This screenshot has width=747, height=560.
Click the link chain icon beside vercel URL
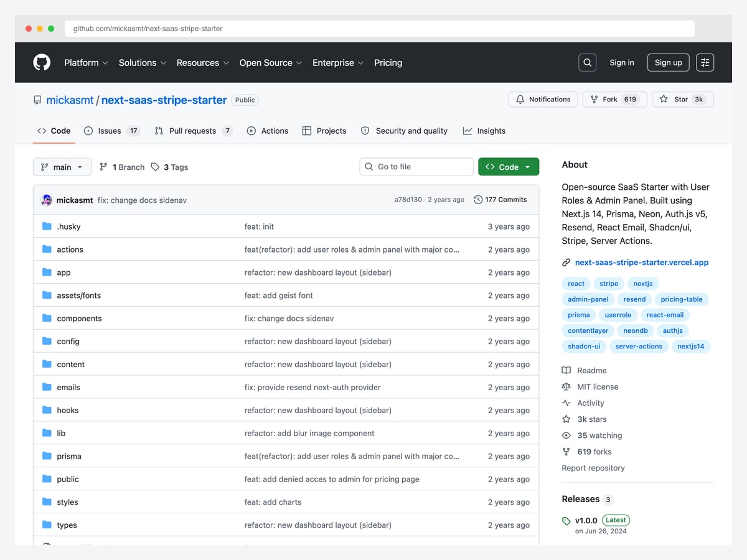566,263
